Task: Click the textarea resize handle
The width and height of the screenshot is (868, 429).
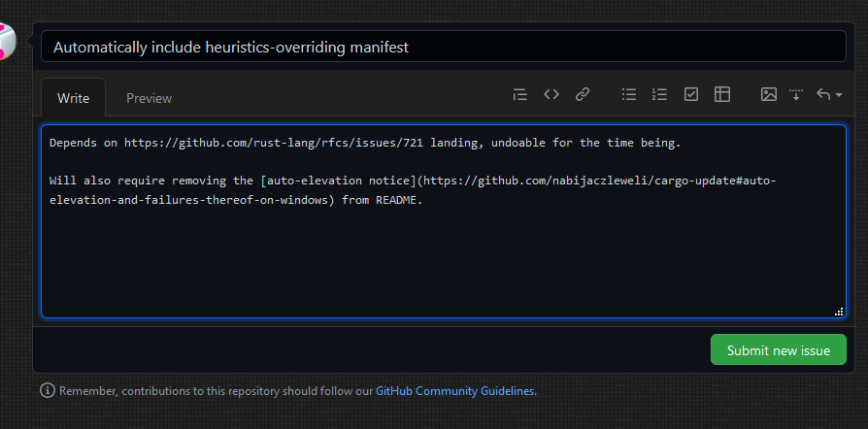Action: pyautogui.click(x=838, y=311)
